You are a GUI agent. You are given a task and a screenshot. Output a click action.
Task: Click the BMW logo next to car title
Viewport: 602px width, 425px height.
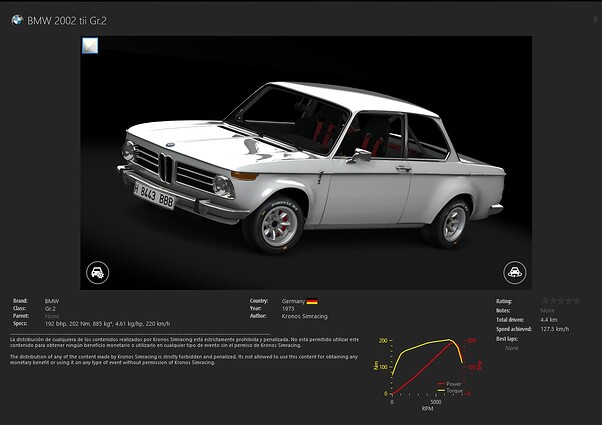[x=17, y=20]
